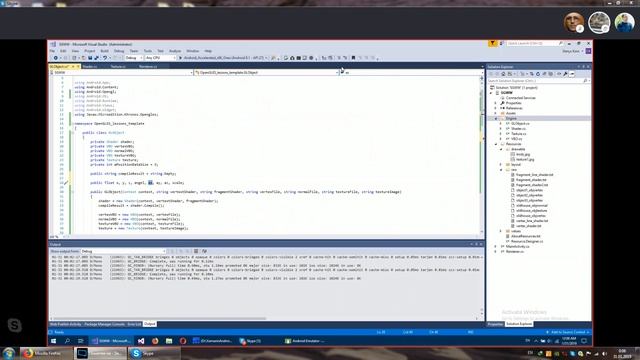Viewport: 640px width, 360px height.
Task: Collapse the drawable folder
Action: pos(501,149)
